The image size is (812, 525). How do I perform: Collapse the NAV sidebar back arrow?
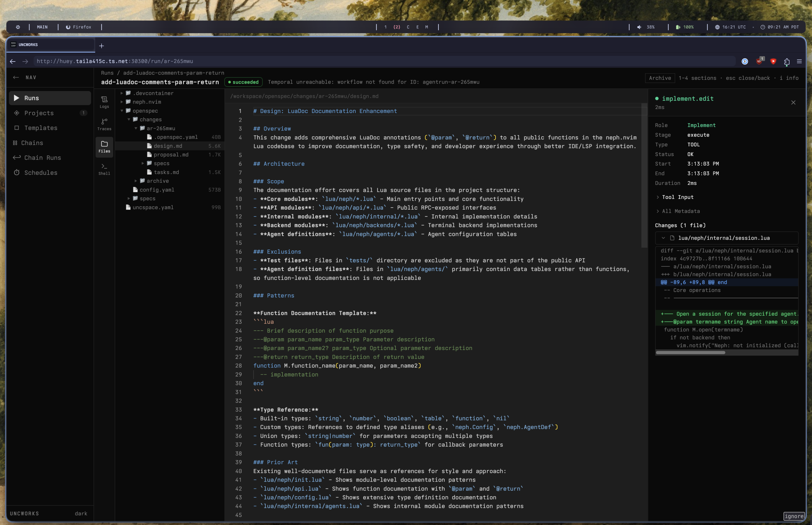[16, 77]
